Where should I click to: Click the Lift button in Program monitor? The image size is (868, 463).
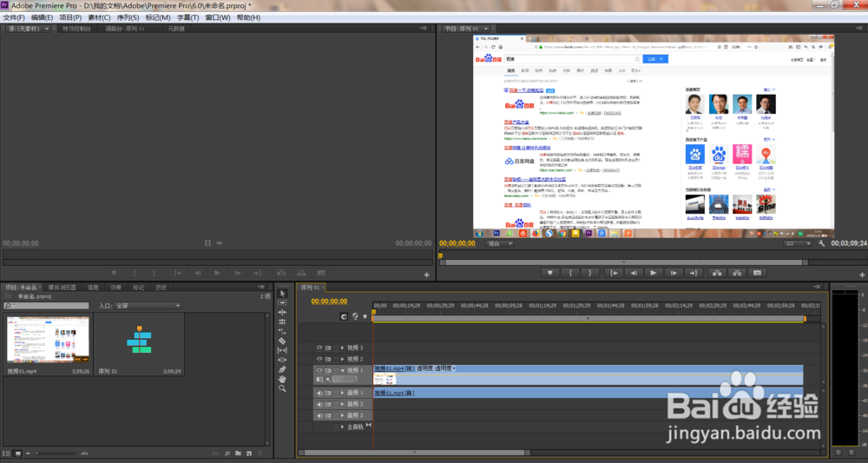click(717, 273)
